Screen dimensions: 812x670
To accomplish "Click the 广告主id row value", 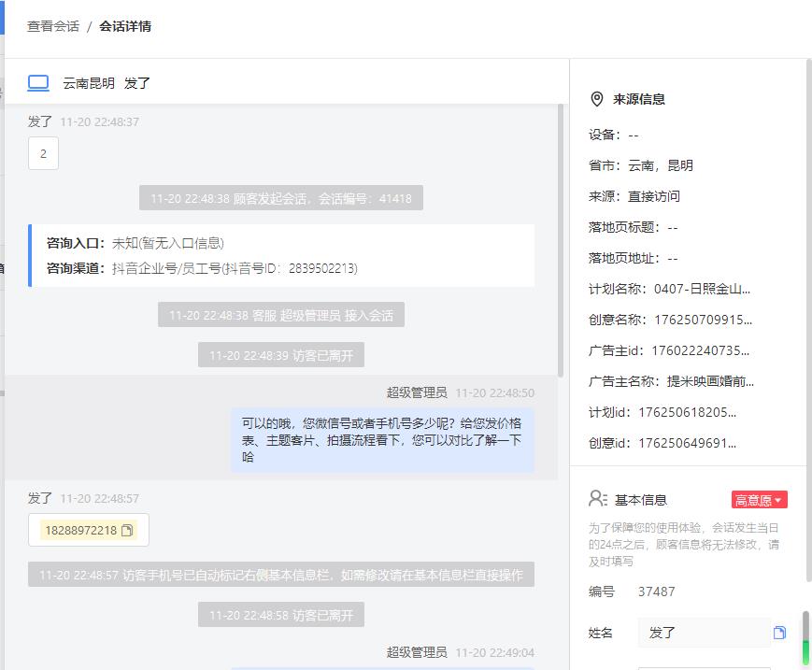I will [700, 350].
